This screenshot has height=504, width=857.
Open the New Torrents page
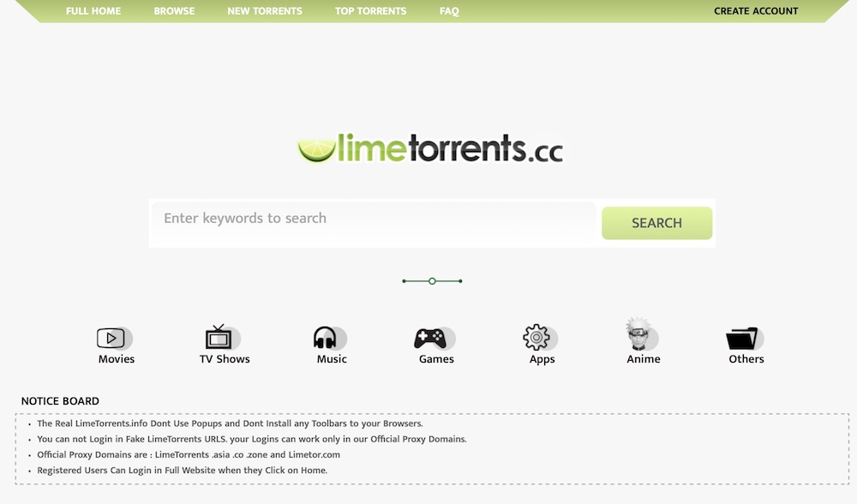tap(265, 11)
